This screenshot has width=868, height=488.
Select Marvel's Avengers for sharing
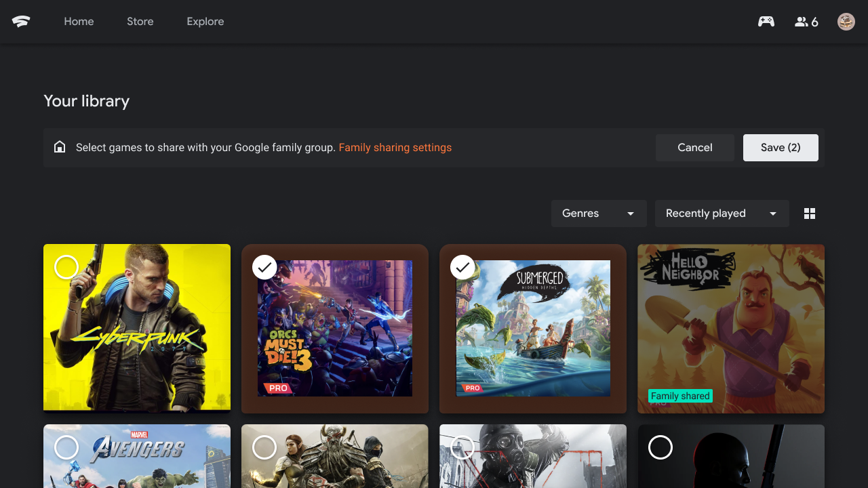(x=66, y=447)
